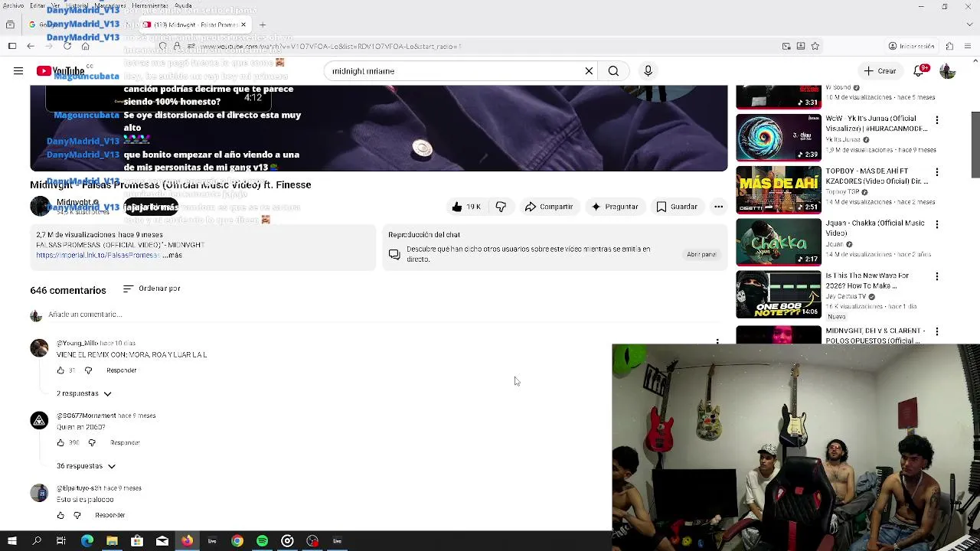Like the Young_Millo comment
This screenshot has width=980, height=551.
[x=60, y=370]
